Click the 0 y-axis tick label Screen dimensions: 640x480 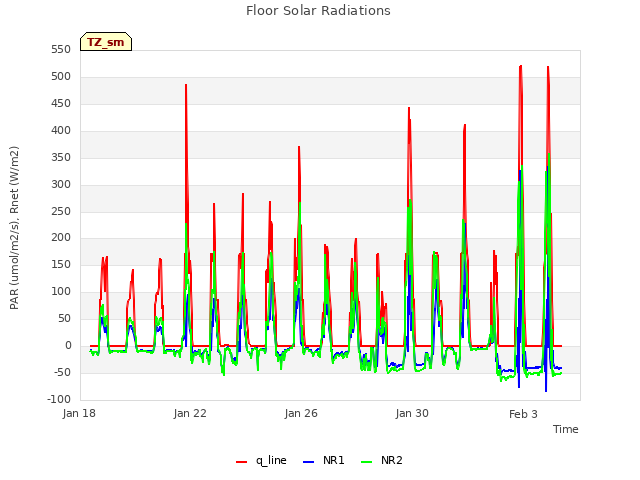68,345
